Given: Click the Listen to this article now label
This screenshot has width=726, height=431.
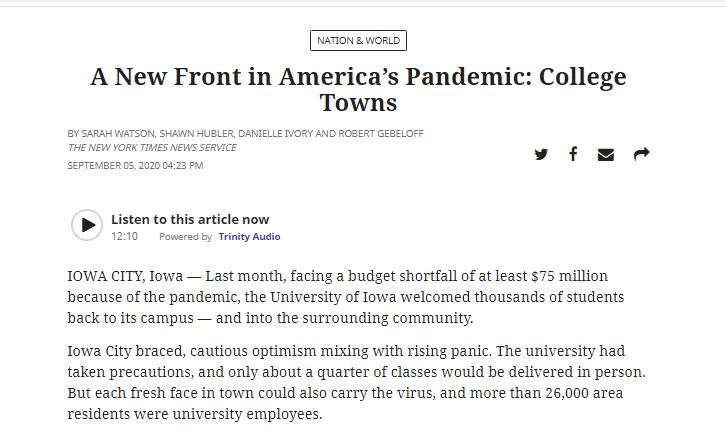Looking at the screenshot, I should 190,219.
